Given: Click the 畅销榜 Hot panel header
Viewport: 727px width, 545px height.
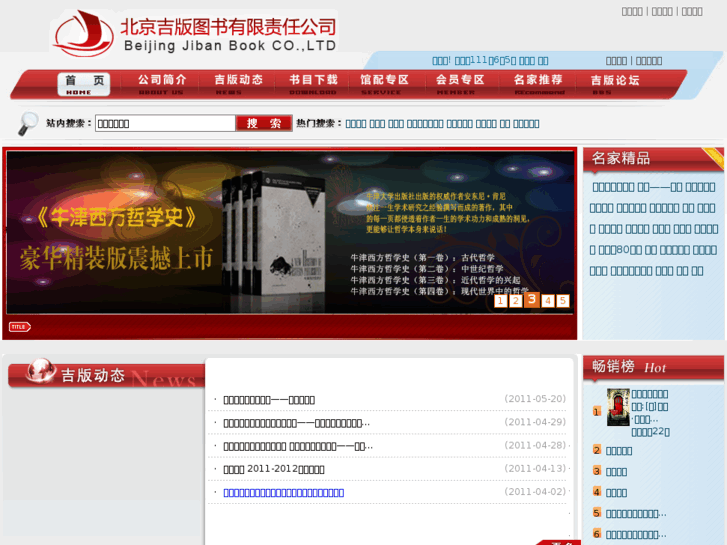Looking at the screenshot, I should click(x=653, y=367).
